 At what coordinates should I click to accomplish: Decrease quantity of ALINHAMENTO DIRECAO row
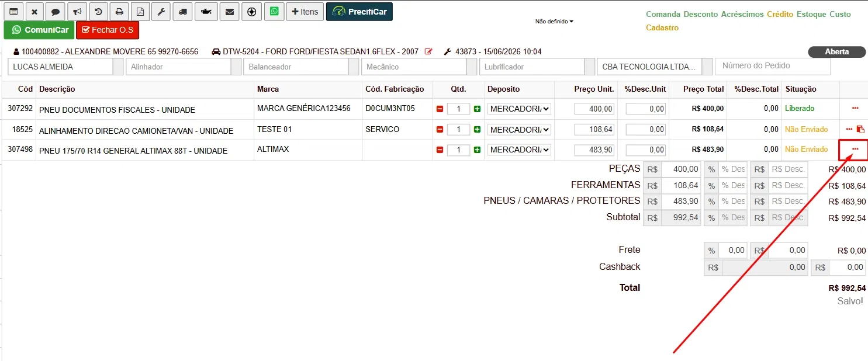coord(440,129)
